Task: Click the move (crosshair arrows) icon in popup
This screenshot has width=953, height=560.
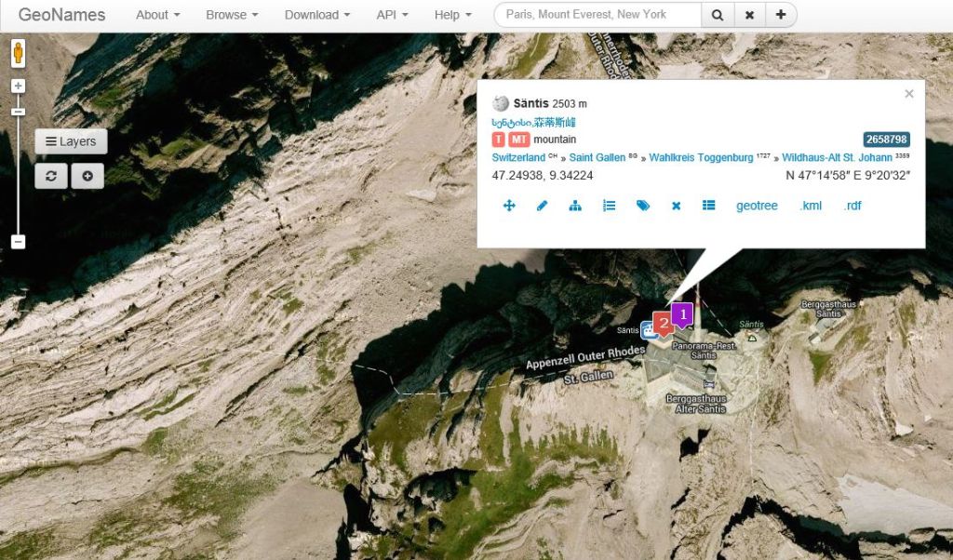Action: click(x=509, y=206)
